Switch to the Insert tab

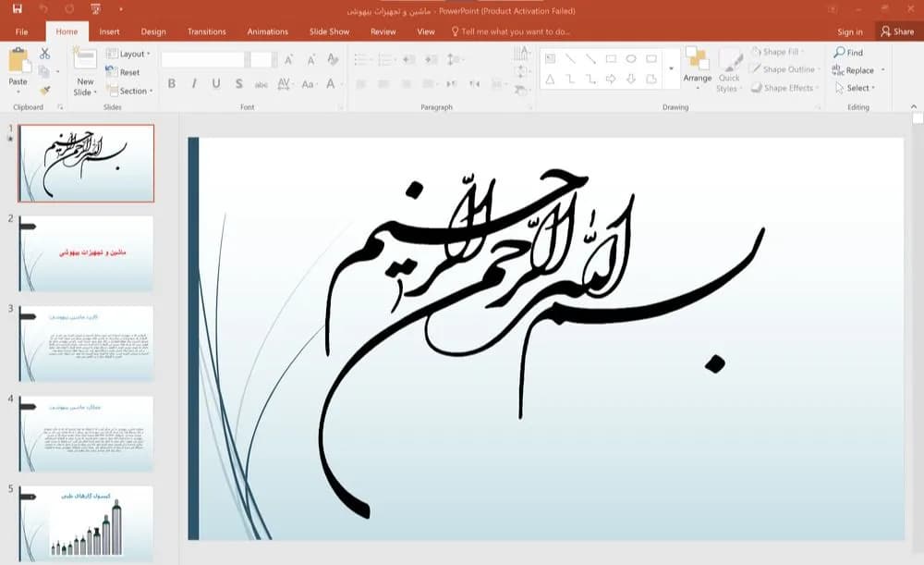pos(109,31)
